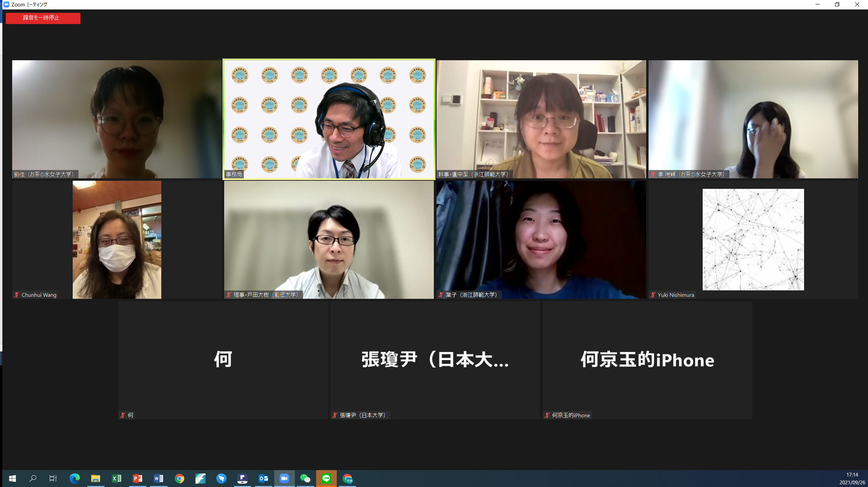
Task: Click muted mic icon beside 葉子 label
Action: coord(441,295)
